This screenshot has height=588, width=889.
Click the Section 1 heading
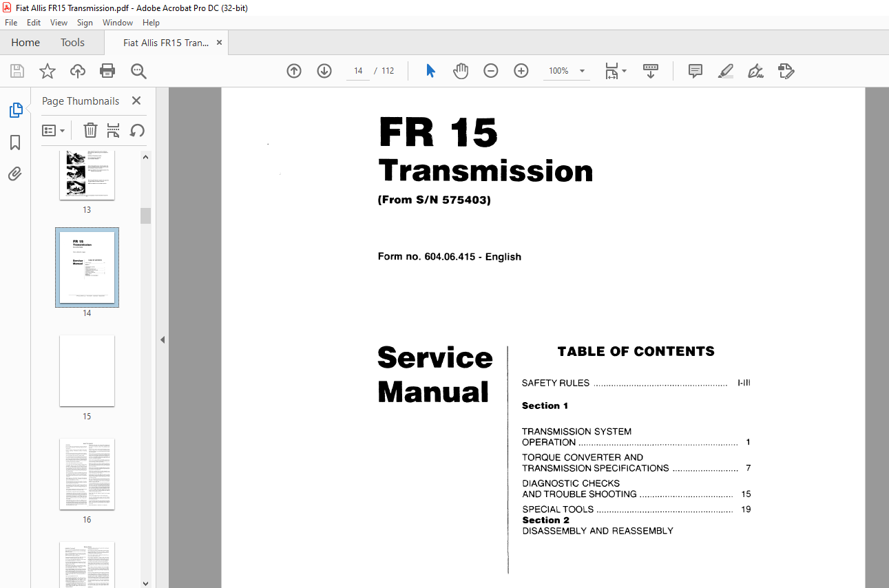click(x=545, y=406)
